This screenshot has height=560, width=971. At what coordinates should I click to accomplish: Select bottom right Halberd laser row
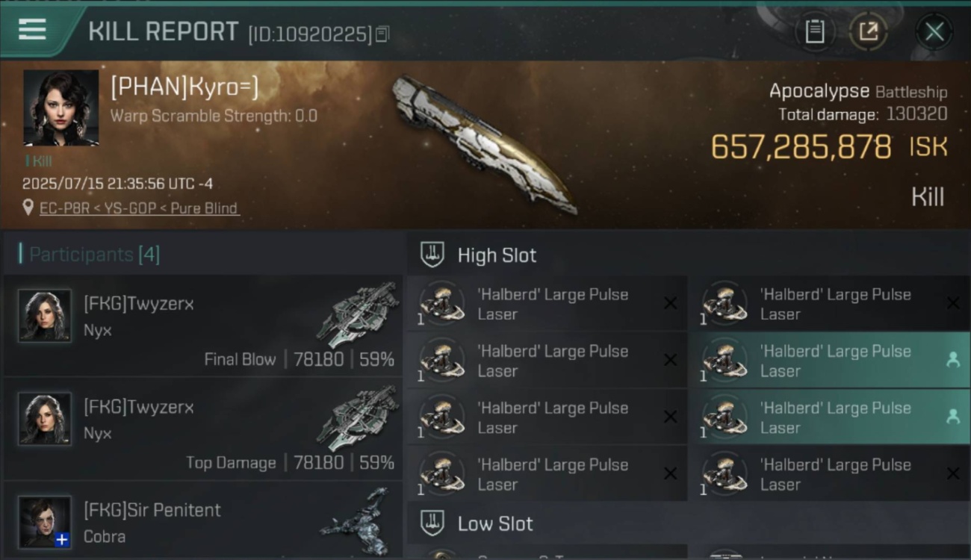(831, 474)
